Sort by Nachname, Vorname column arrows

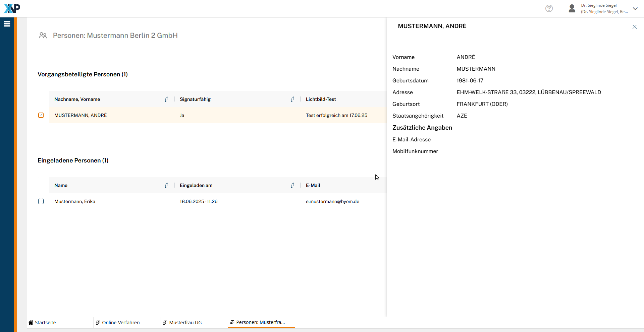point(166,99)
